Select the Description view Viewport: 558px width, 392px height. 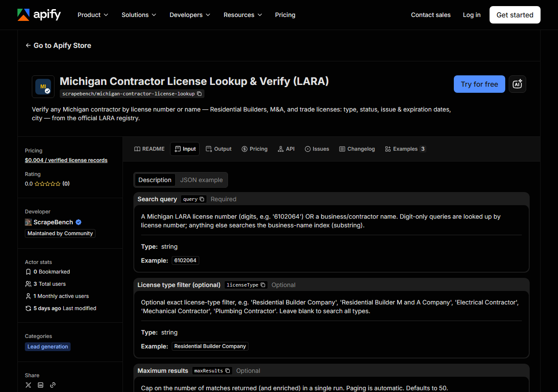click(x=155, y=180)
